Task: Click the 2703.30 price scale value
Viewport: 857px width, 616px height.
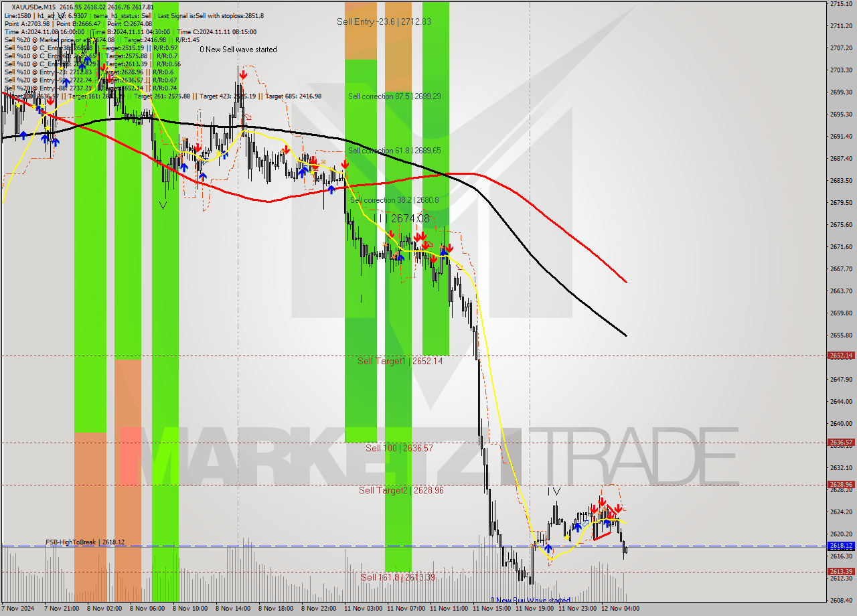Action: point(841,70)
